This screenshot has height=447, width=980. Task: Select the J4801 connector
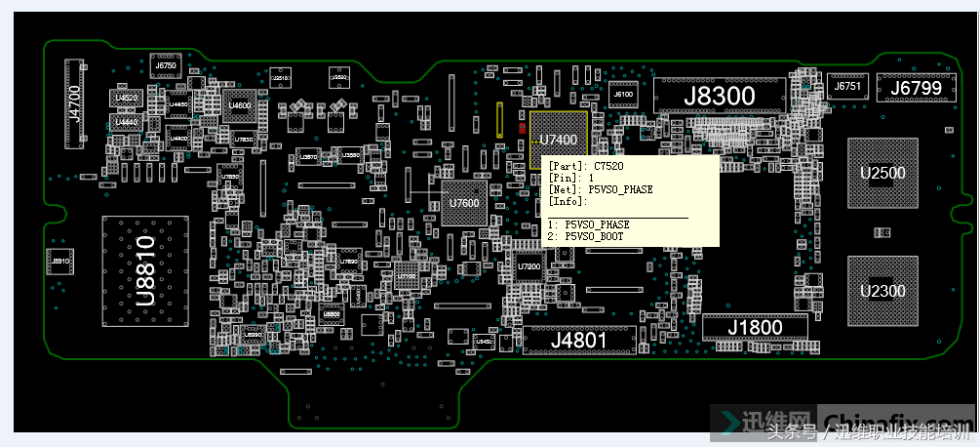pyautogui.click(x=579, y=340)
